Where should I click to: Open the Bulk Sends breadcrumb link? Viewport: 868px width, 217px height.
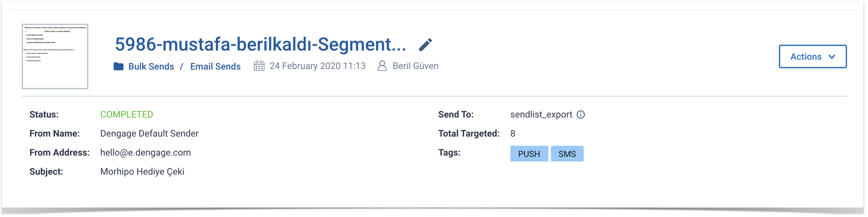pos(151,67)
